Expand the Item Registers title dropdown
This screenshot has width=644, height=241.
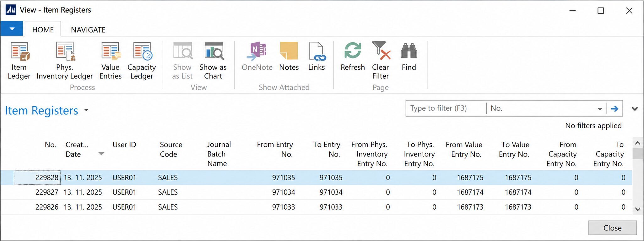(x=86, y=111)
